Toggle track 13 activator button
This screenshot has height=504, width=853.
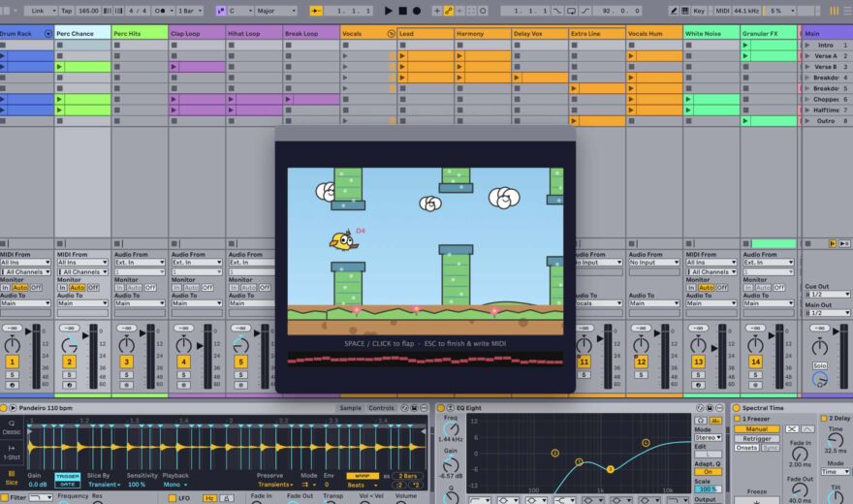(698, 362)
